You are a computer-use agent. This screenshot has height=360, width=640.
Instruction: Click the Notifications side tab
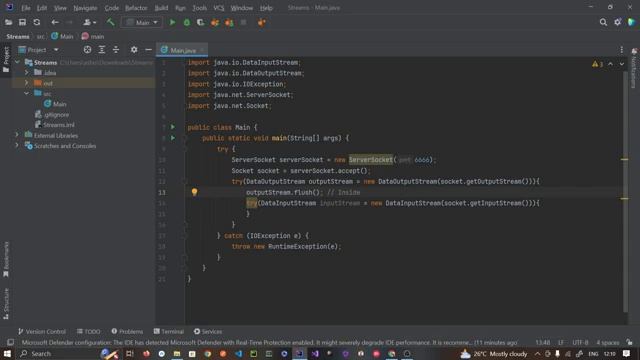pos(634,68)
